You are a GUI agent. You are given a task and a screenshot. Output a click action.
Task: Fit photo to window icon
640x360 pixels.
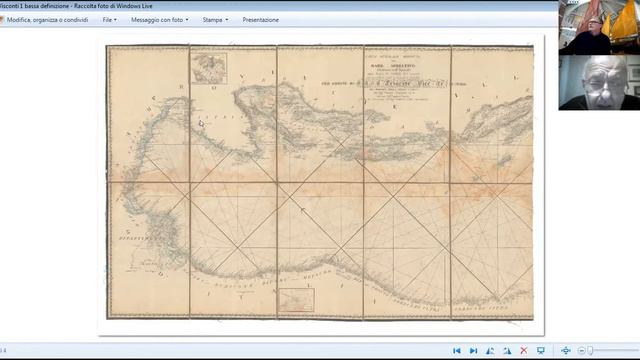(x=566, y=351)
